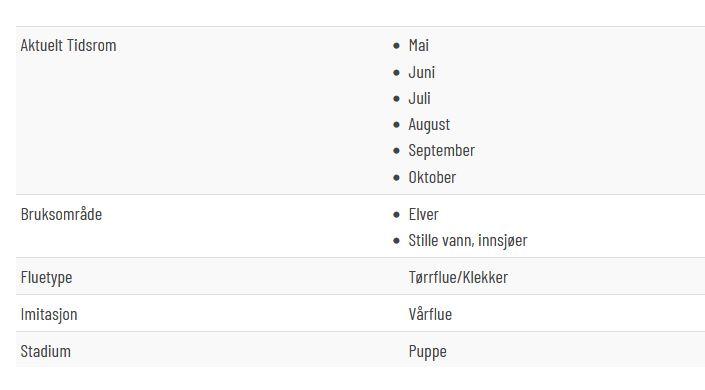
Task: Select Juni in Aktuelt Tidsrom list
Action: [x=421, y=72]
